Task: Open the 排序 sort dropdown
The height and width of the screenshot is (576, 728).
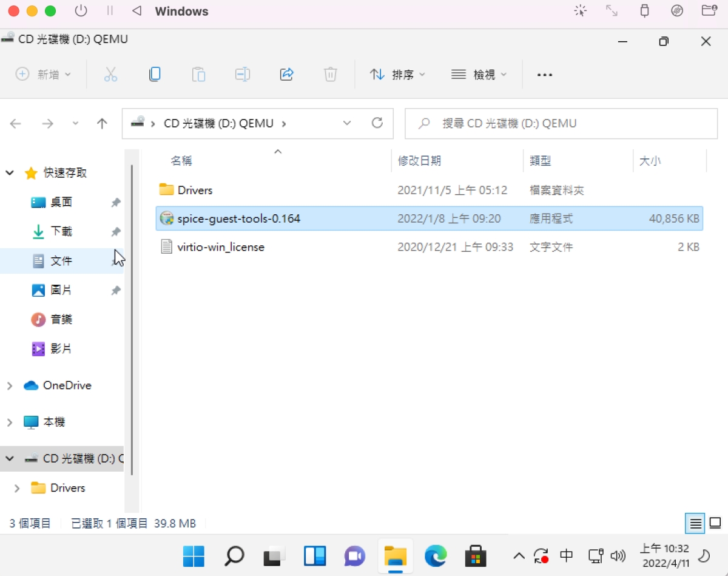Action: tap(397, 75)
